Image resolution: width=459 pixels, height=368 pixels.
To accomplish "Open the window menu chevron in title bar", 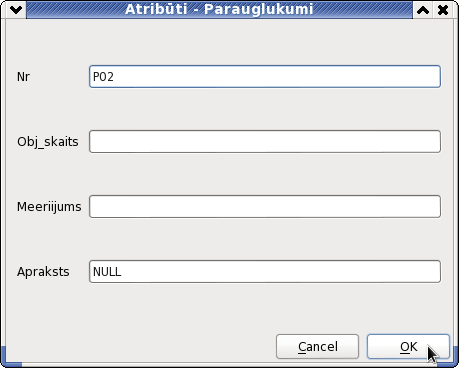I will pyautogui.click(x=16, y=10).
